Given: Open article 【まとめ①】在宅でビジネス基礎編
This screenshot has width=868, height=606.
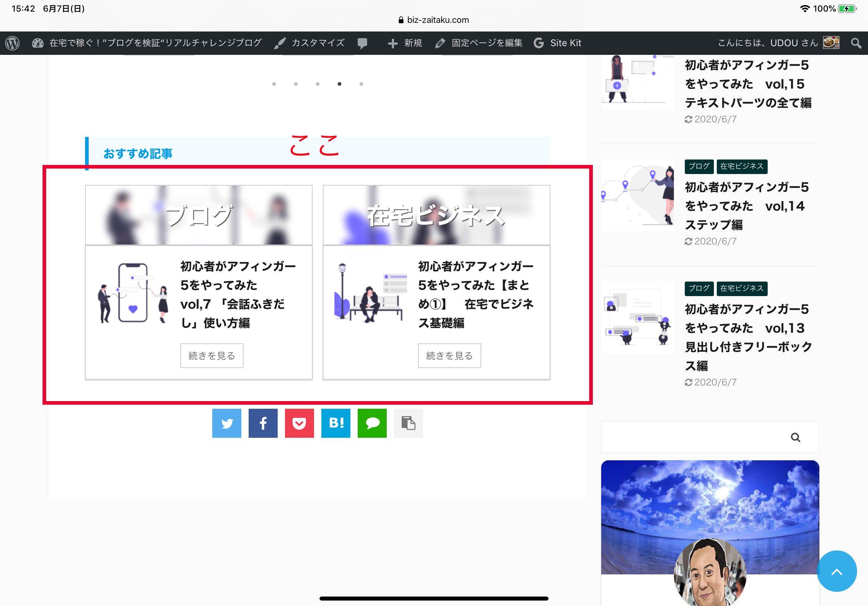Looking at the screenshot, I should (x=476, y=295).
